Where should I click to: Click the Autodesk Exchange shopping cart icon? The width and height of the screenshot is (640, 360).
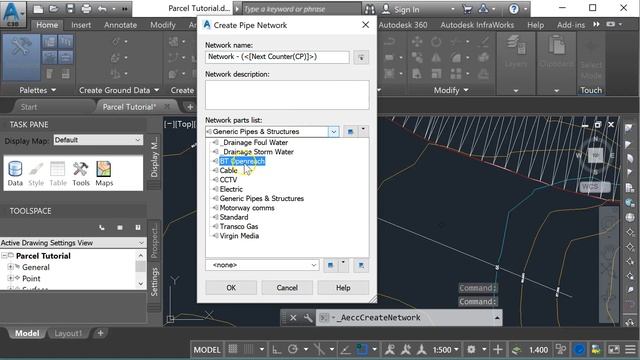[x=468, y=9]
